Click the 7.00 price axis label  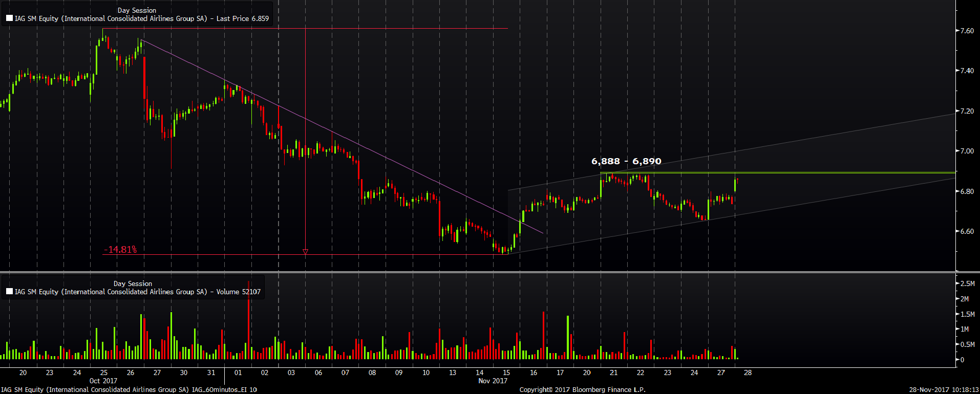click(x=967, y=151)
